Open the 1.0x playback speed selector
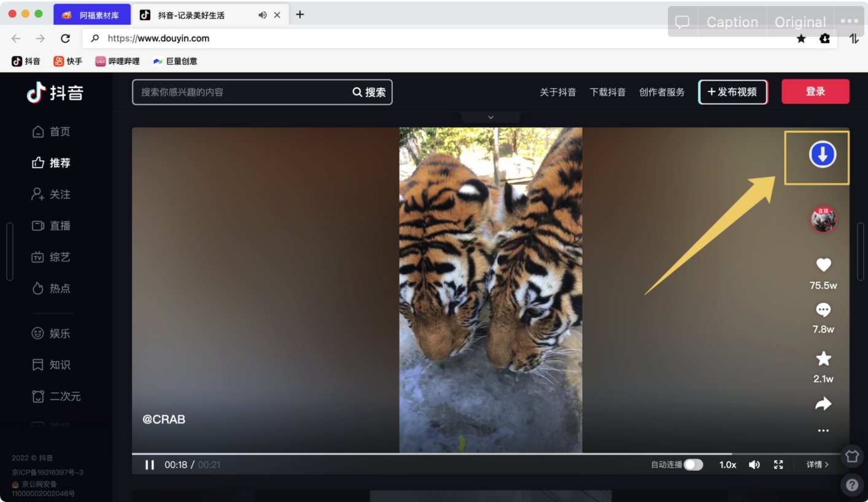 [727, 465]
